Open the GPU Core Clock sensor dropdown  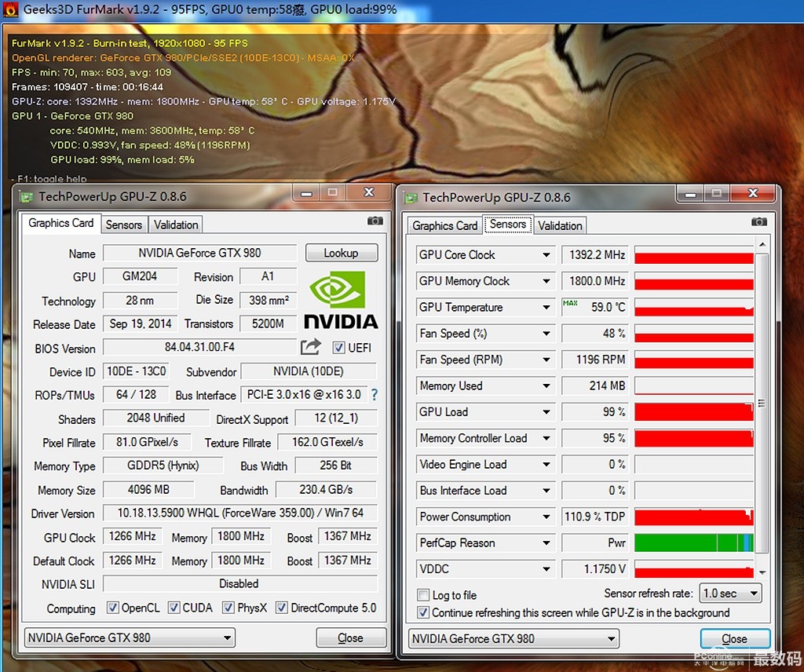click(x=546, y=255)
